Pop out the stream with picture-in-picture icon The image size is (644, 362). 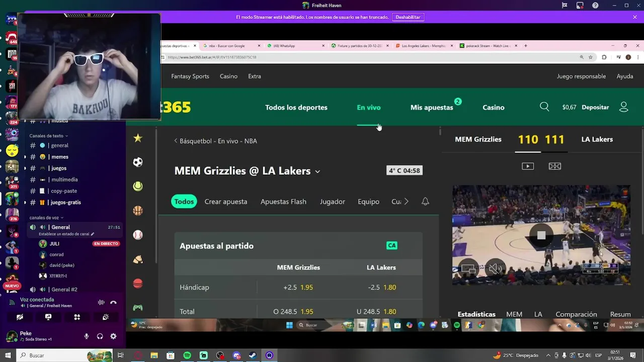click(468, 269)
